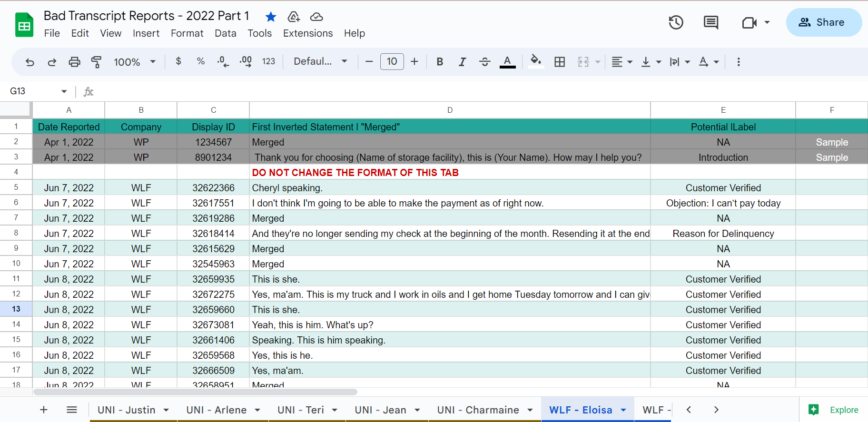Toggle strikethrough formatting

tap(485, 62)
